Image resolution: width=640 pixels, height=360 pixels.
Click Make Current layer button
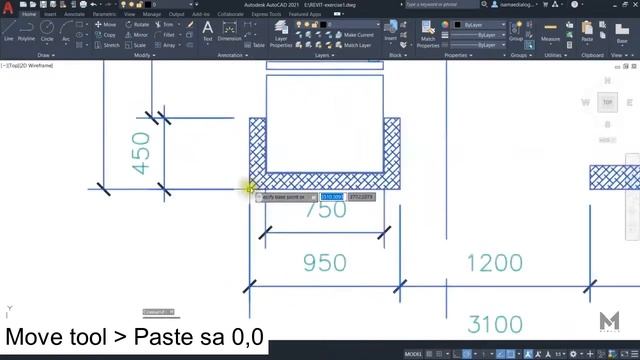click(x=355, y=35)
